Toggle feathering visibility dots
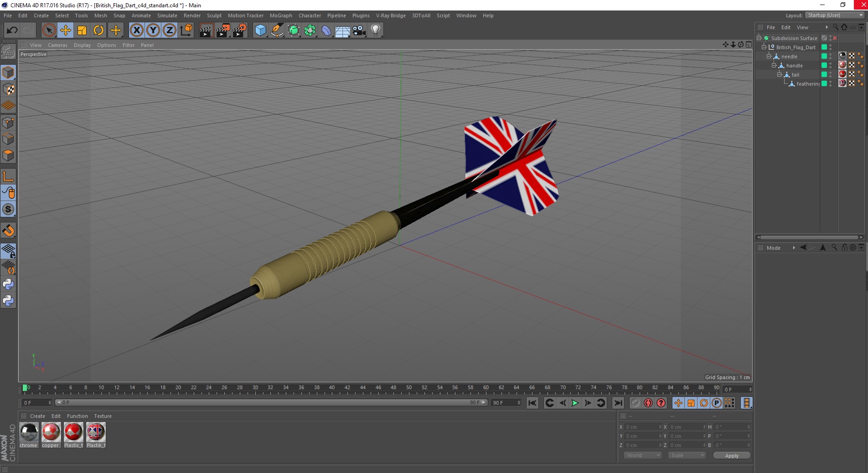The width and height of the screenshot is (868, 473). tap(831, 83)
